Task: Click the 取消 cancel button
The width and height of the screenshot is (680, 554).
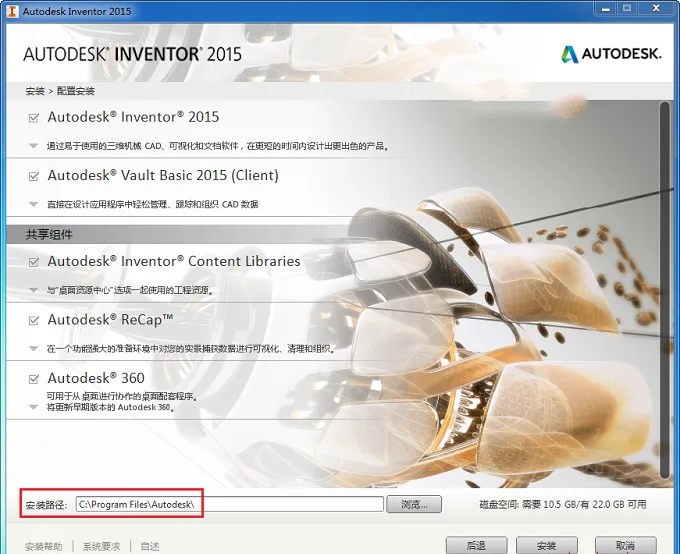Action: (x=625, y=545)
